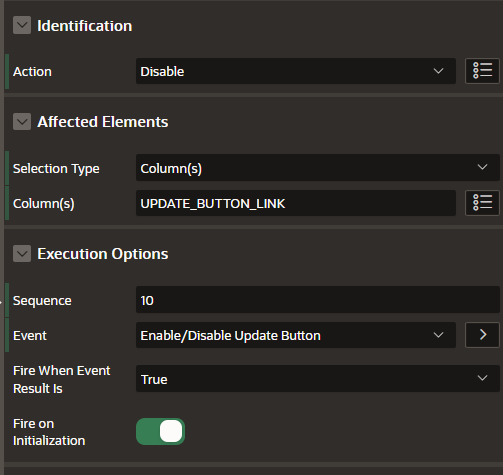Collapse the Affected Elements section chevron

[x=22, y=121]
